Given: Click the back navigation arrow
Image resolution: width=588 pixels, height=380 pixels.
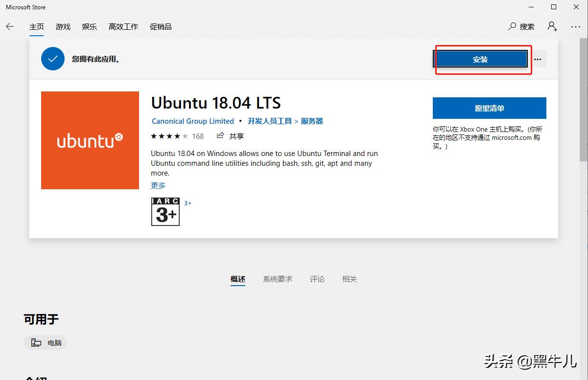Looking at the screenshot, I should click(10, 27).
